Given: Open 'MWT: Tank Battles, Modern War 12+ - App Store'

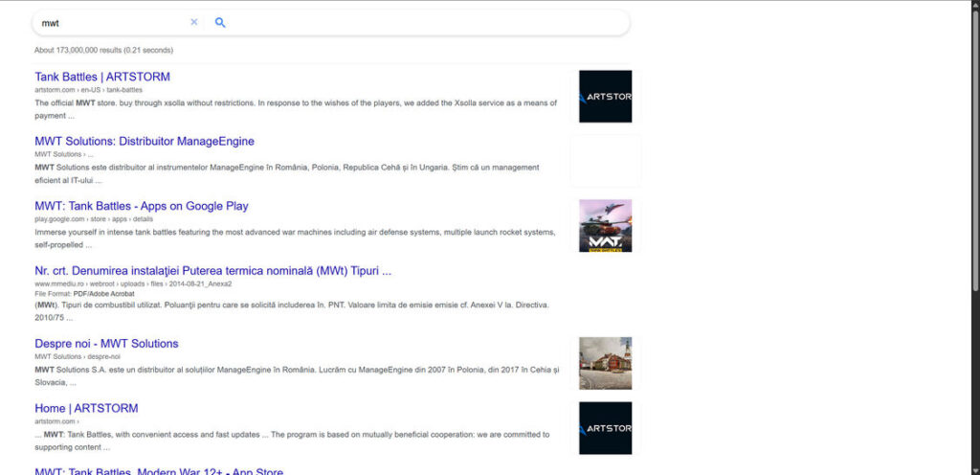Looking at the screenshot, I should 159,472.
